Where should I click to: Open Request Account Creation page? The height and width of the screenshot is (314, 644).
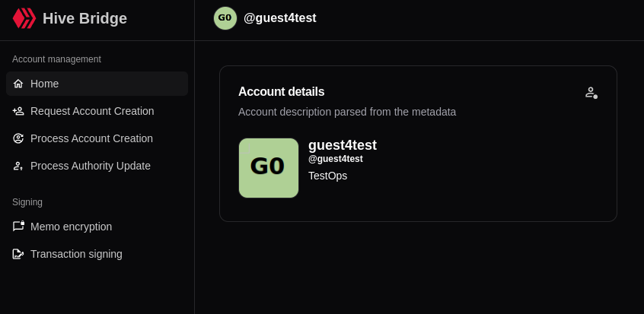[x=97, y=111]
